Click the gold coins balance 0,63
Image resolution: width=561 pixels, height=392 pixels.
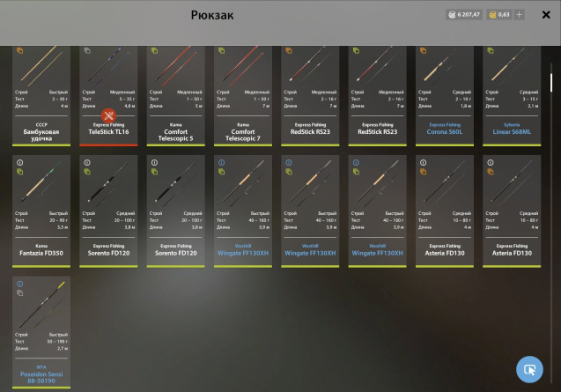[499, 15]
